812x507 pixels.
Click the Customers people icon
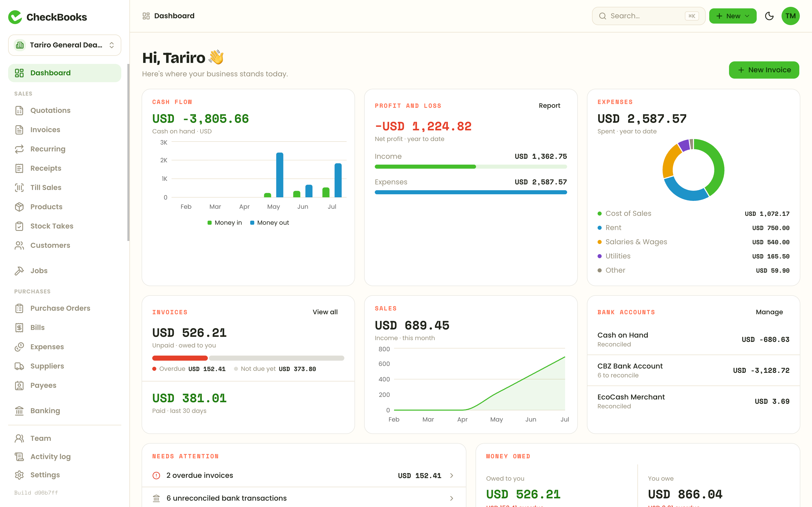19,246
